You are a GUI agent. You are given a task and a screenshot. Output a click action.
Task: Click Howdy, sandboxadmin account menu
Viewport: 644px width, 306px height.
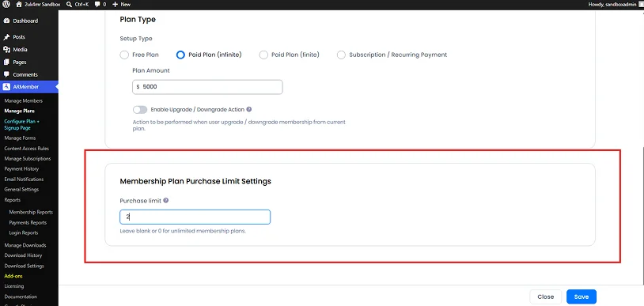(615, 4)
